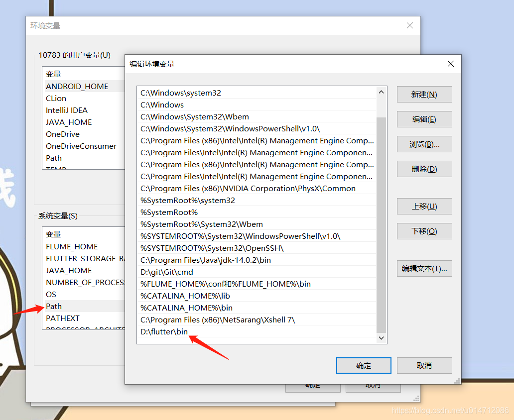Select the D:\git\Git\cmd entry
This screenshot has height=420, width=514.
[x=257, y=272]
